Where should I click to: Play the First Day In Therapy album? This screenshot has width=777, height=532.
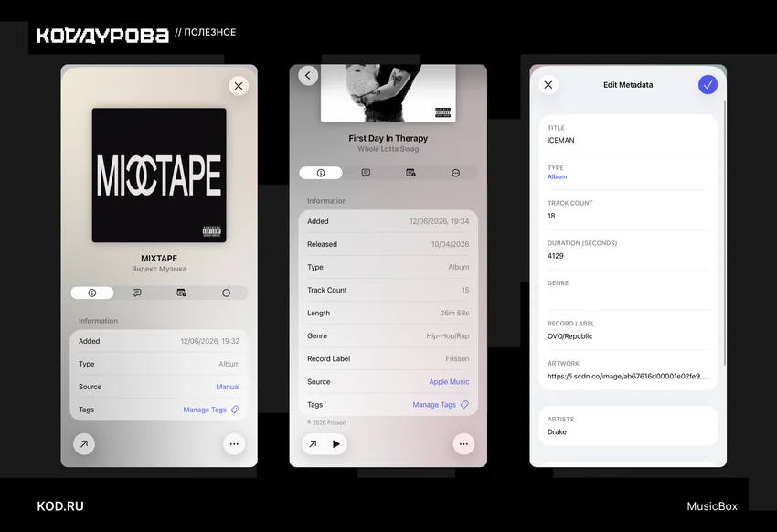coord(336,444)
